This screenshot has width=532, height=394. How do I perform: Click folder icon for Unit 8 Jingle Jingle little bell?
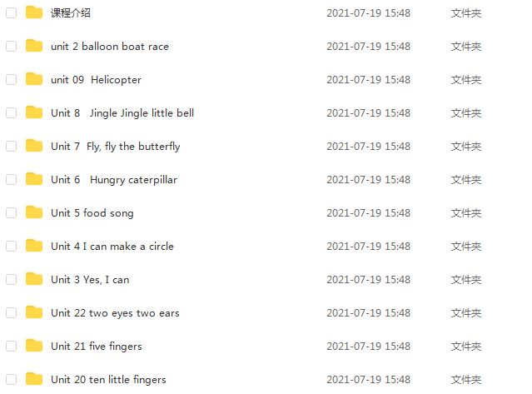tap(34, 112)
